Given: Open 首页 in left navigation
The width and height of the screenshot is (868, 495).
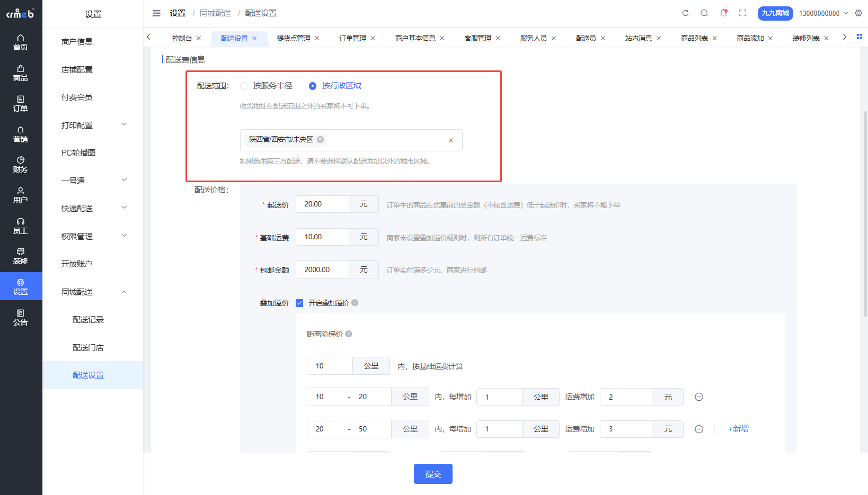Looking at the screenshot, I should point(21,42).
